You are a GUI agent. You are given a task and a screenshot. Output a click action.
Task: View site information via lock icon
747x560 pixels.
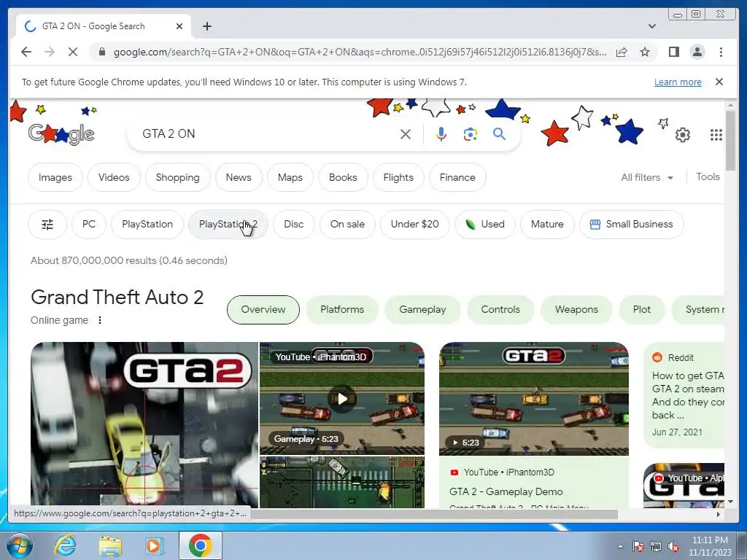(x=101, y=52)
